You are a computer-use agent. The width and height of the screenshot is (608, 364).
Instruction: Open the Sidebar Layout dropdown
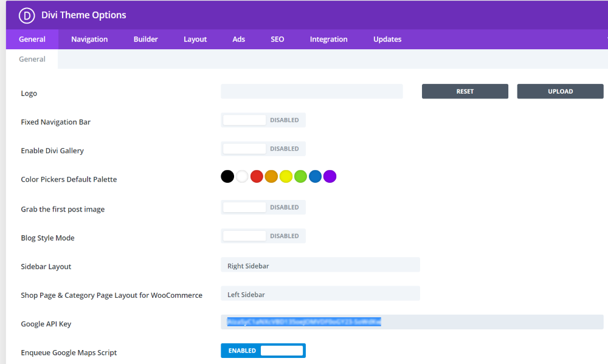click(320, 265)
